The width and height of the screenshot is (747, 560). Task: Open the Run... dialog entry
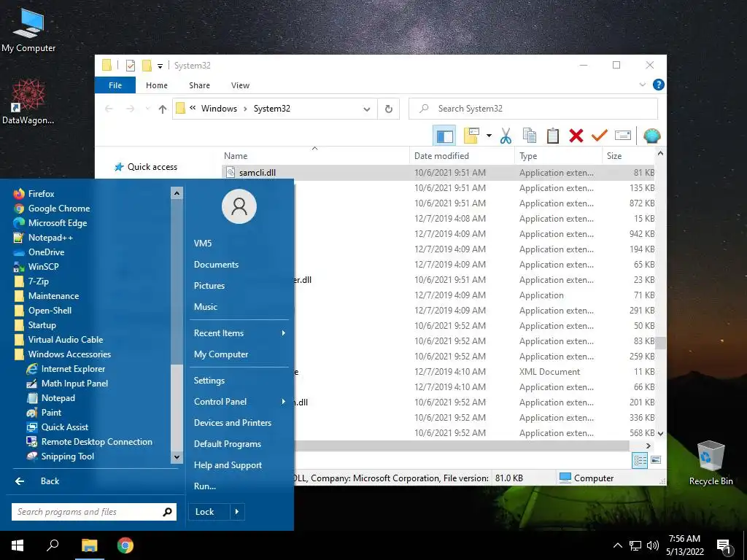coord(205,486)
